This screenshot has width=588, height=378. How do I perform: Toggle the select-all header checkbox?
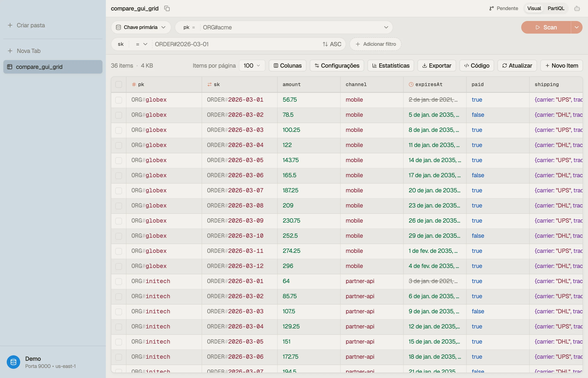118,84
